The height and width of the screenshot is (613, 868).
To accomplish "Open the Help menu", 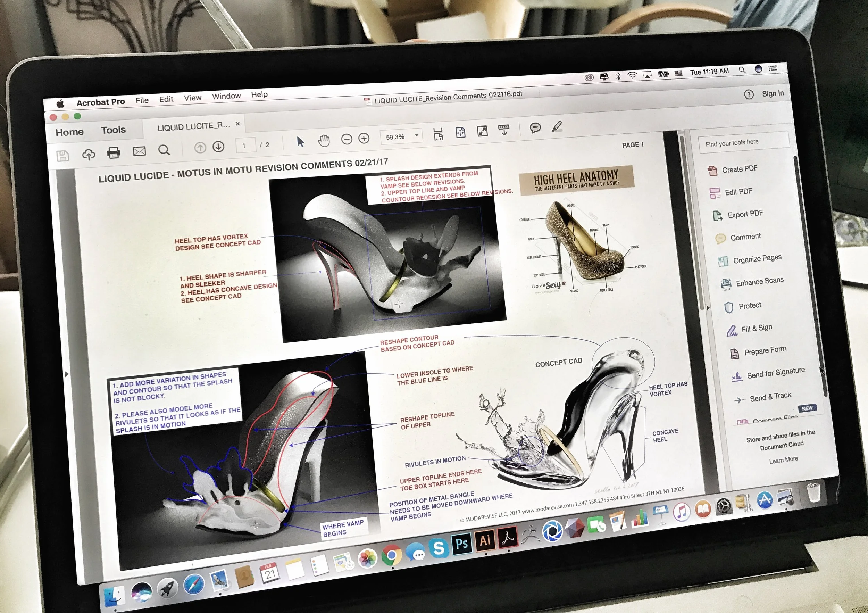I will pos(259,94).
